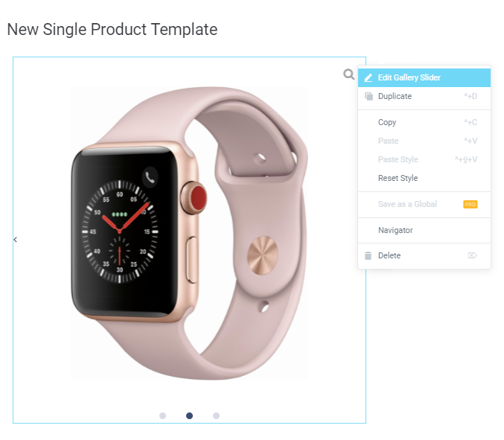Click the backspace shortcut icon in Delete row
The height and width of the screenshot is (440, 504).
(x=472, y=255)
